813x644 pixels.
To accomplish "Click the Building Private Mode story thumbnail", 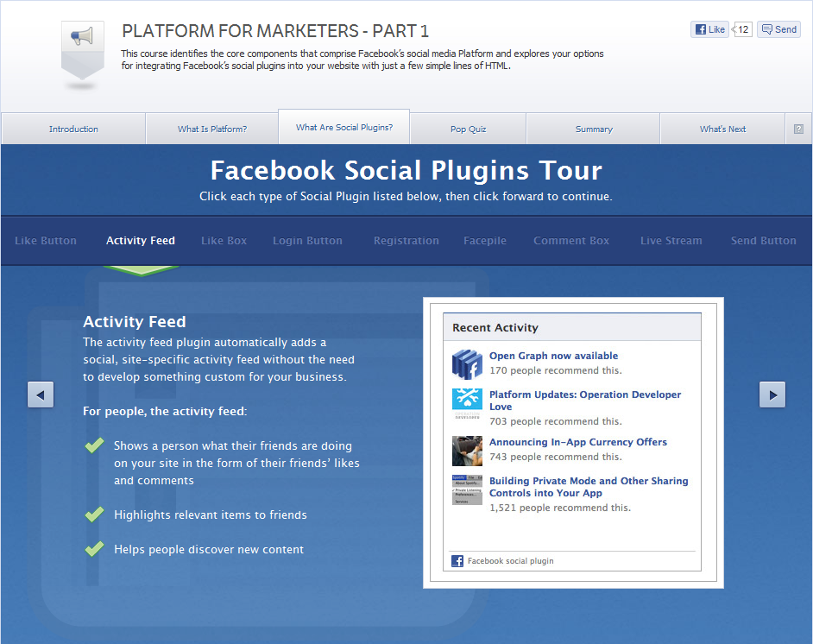I will pos(467,489).
